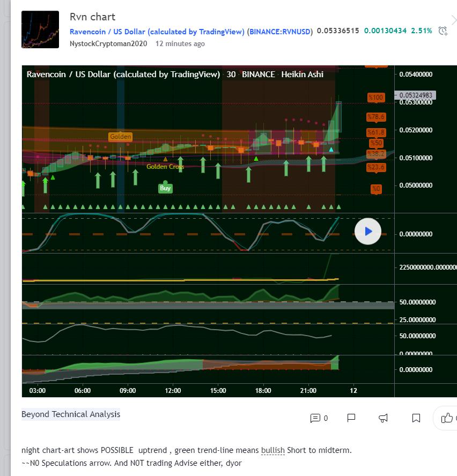
Task: Click the %100 Fibonacci level label
Action: [x=376, y=97]
